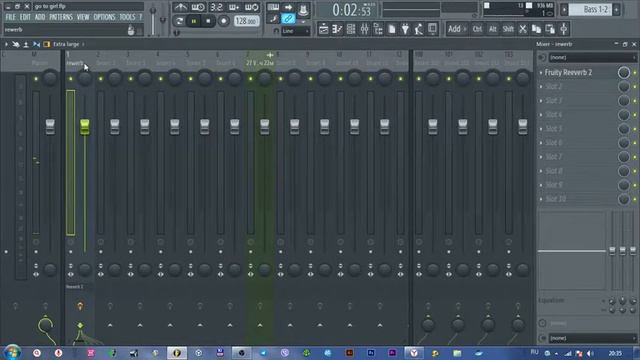
Task: Open the channel rack view icon
Action: (x=351, y=29)
